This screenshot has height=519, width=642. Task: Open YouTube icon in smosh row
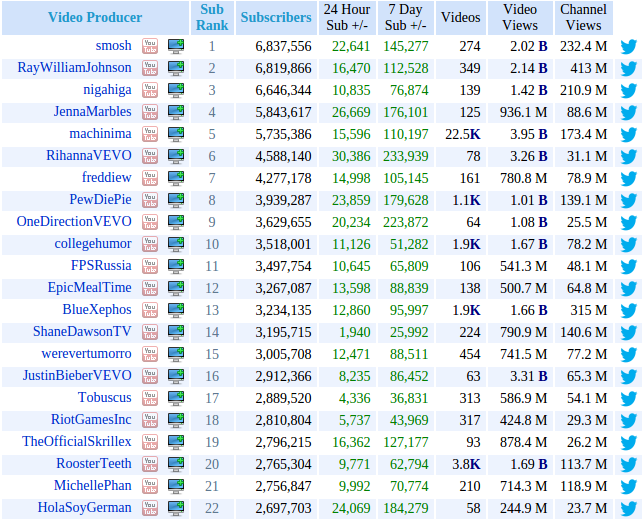pos(150,46)
